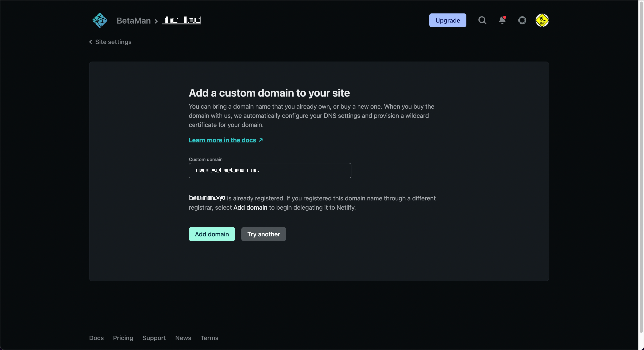Click the Netlify diamond logo
The width and height of the screenshot is (644, 350).
(100, 20)
